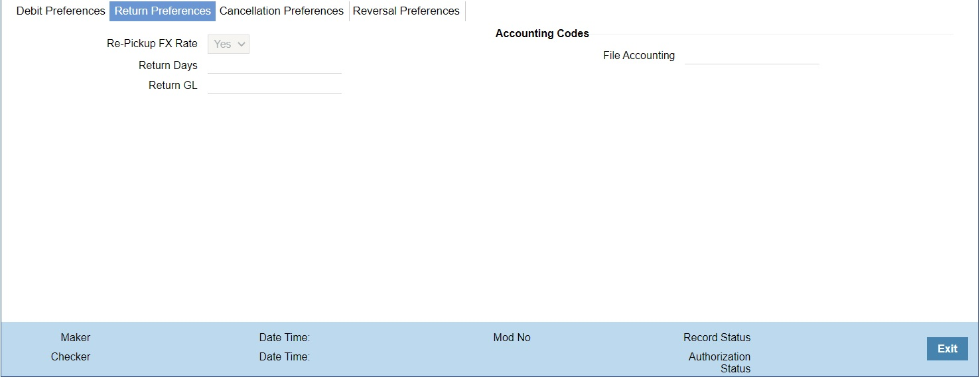
Task: Click the Re-Pickup FX Rate label
Action: 152,43
